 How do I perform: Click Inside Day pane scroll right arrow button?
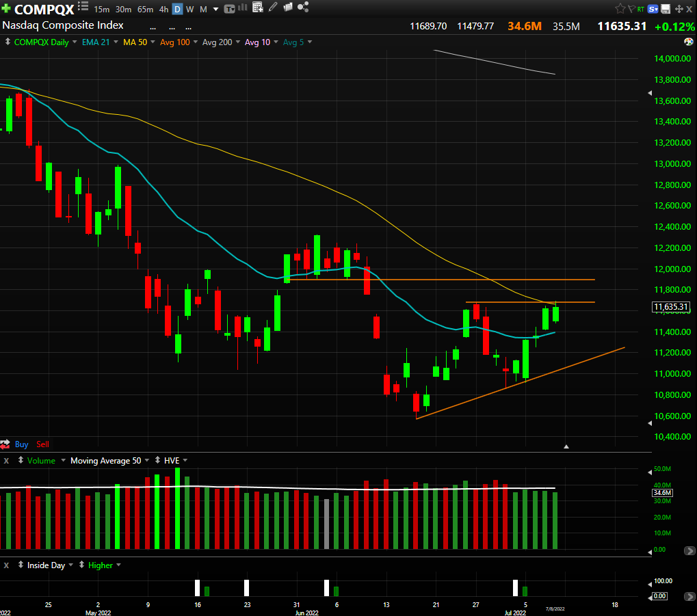point(689,596)
